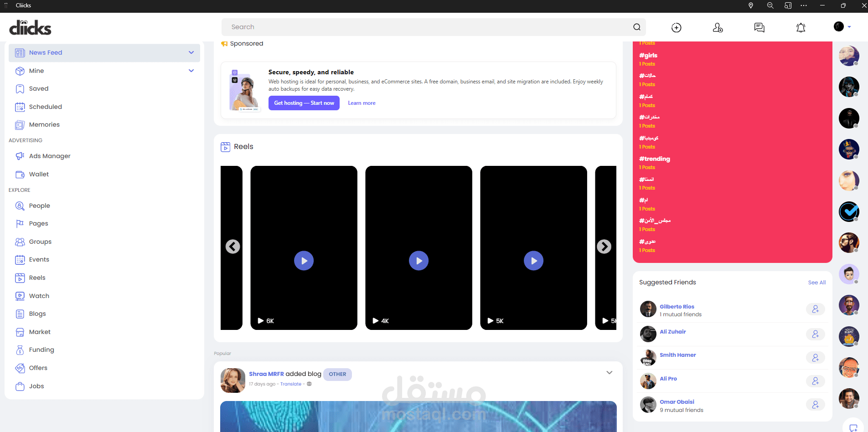This screenshot has height=432, width=868.
Task: Open the notifications bell
Action: click(801, 28)
